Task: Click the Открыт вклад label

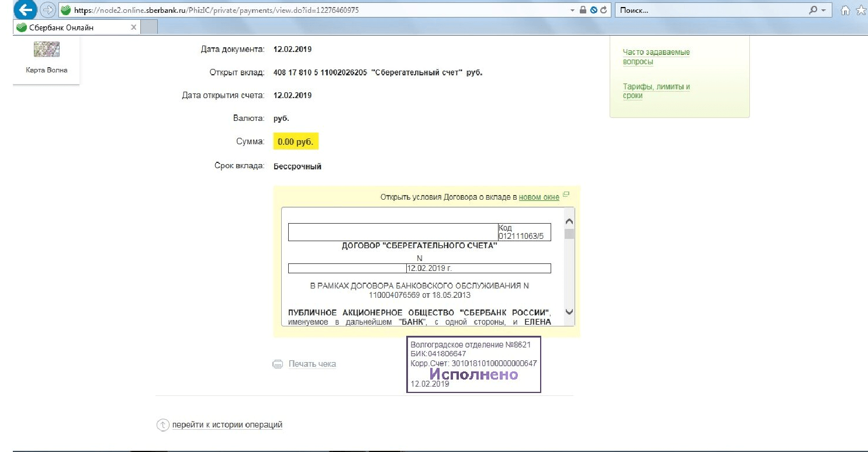Action: tap(237, 72)
